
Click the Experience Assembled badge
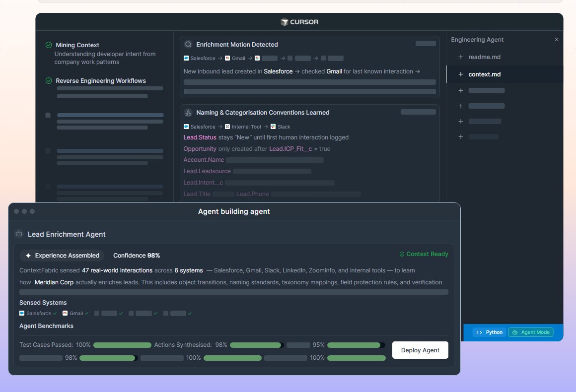point(62,256)
